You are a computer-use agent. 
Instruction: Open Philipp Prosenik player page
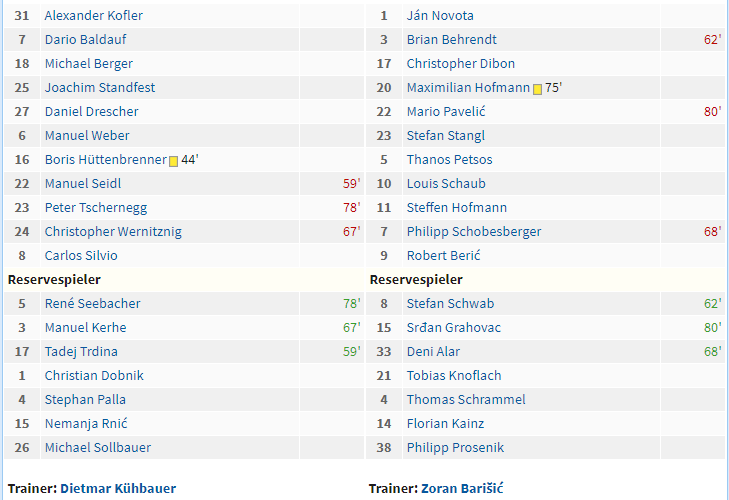point(455,447)
